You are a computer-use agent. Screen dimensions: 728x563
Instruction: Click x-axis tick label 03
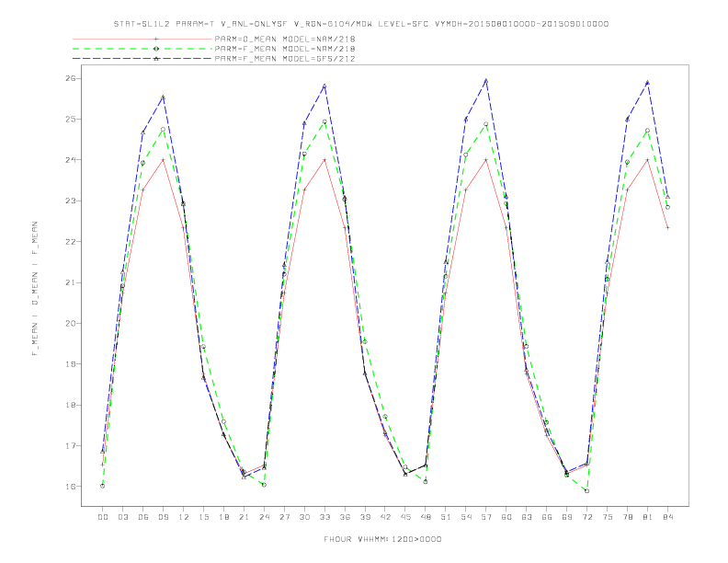122,517
